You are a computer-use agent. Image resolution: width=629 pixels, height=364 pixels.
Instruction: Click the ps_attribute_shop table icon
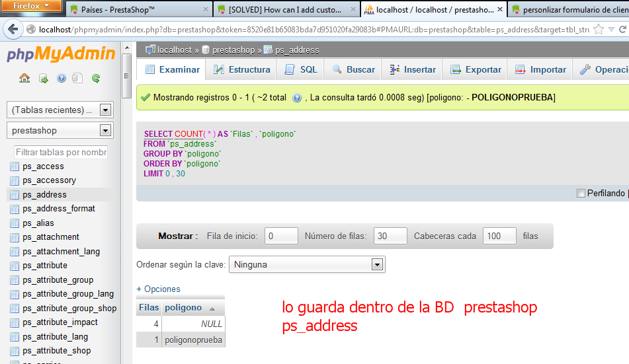click(x=15, y=351)
